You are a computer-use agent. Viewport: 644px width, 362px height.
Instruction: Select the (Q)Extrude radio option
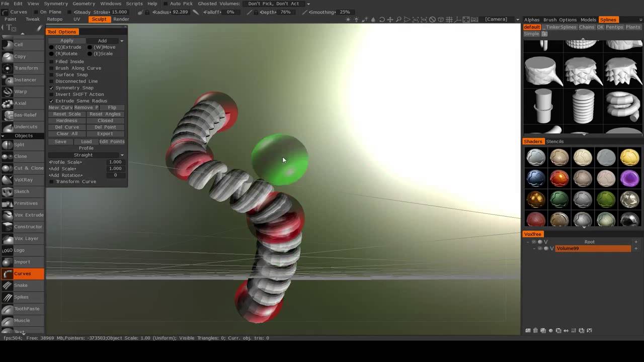click(x=51, y=47)
